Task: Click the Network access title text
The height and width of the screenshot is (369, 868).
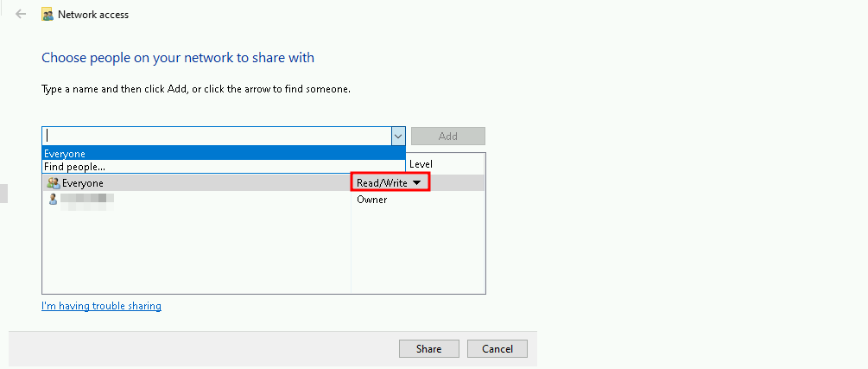Action: (93, 15)
